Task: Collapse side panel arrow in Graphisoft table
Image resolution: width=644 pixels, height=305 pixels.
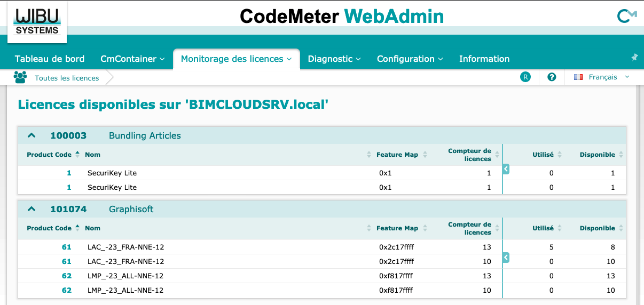Action: click(506, 258)
